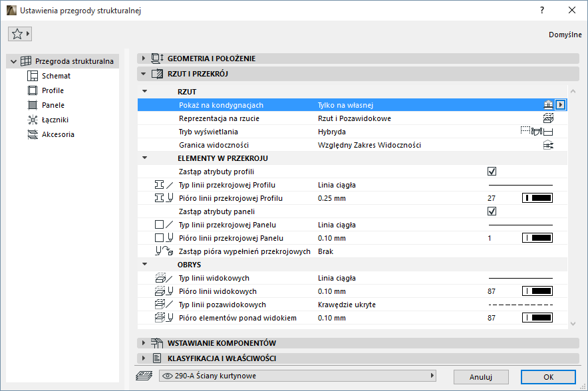Click the Hybryda value for Tryb wyświetlania

(332, 132)
